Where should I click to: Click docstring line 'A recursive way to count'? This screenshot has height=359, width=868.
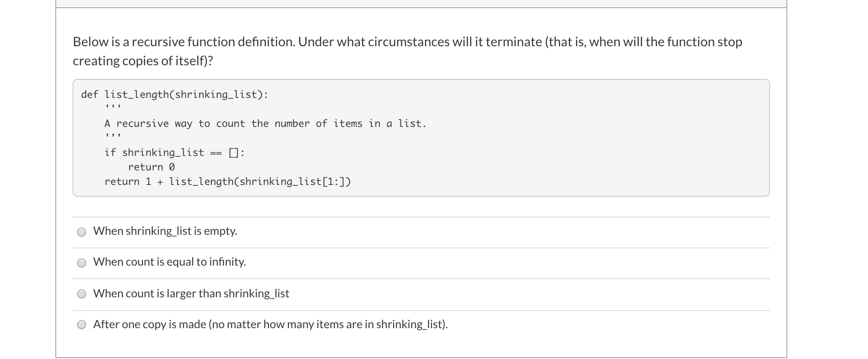pyautogui.click(x=265, y=124)
